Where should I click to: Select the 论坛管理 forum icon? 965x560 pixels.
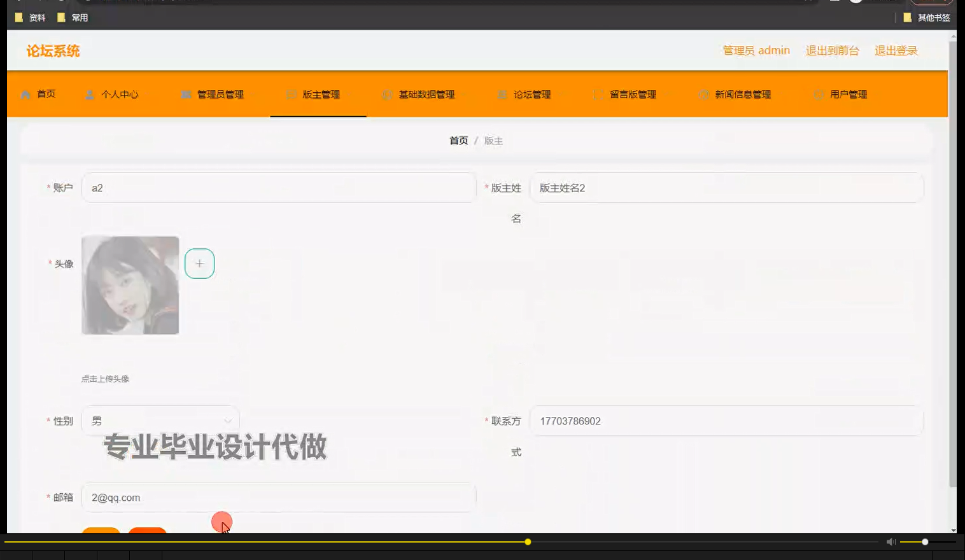tap(502, 94)
